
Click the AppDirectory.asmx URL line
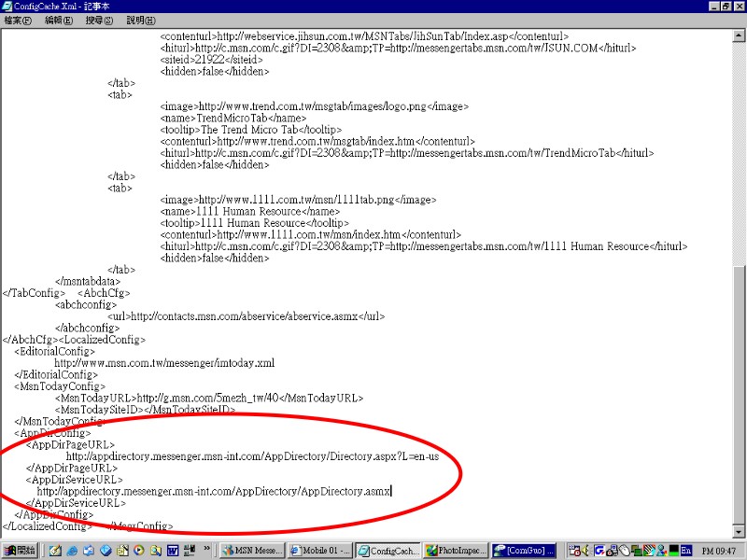(x=214, y=492)
